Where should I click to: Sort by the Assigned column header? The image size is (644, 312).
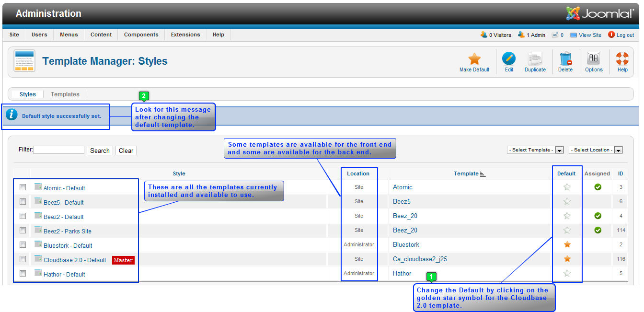tap(597, 173)
